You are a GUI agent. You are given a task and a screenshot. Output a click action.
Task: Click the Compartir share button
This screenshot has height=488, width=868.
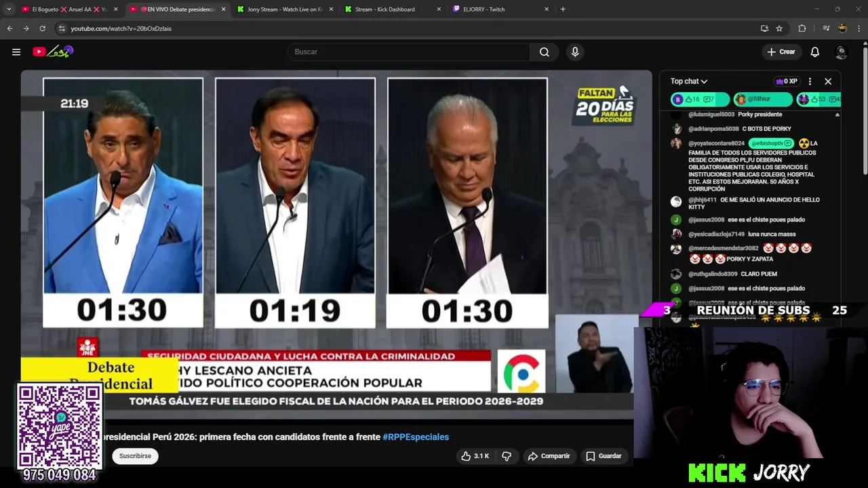[549, 456]
